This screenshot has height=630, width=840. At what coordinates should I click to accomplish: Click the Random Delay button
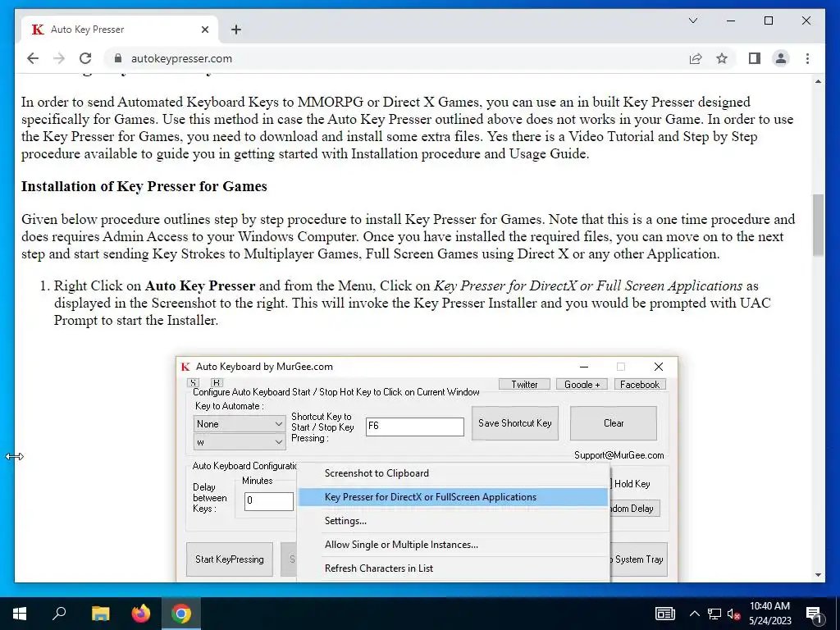pyautogui.click(x=635, y=509)
